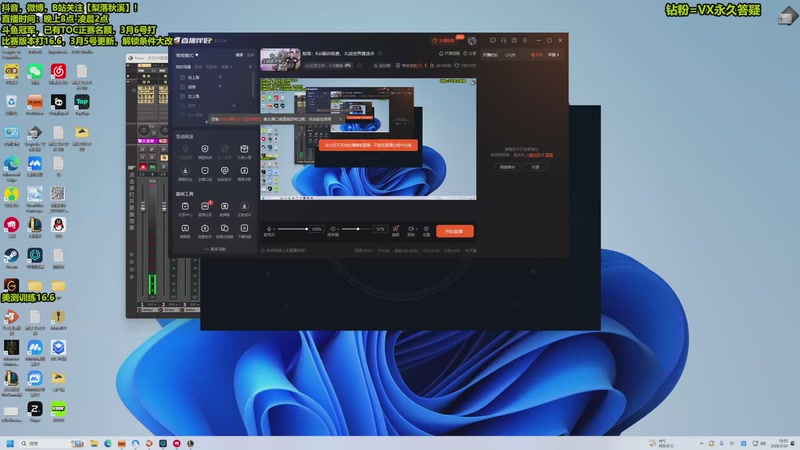Open microphone device dropdown arrow

273,229
